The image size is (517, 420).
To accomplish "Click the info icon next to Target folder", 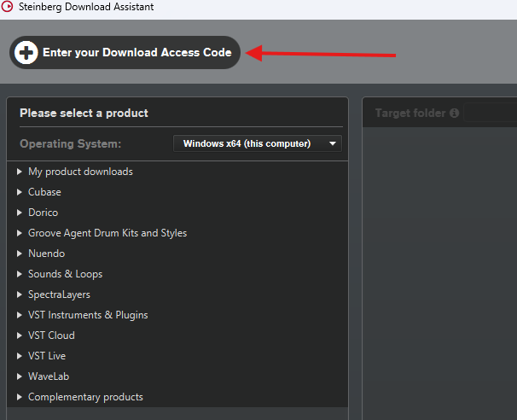I will coord(454,113).
